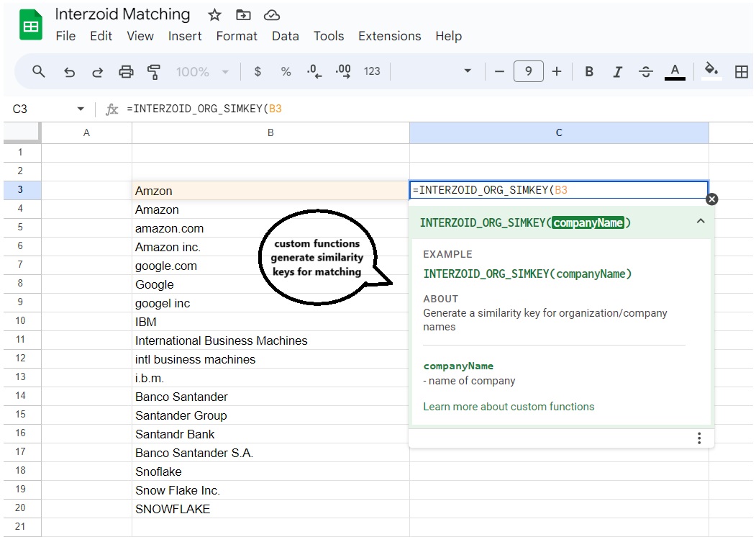Select the cell containing i.b.m.

click(x=270, y=378)
